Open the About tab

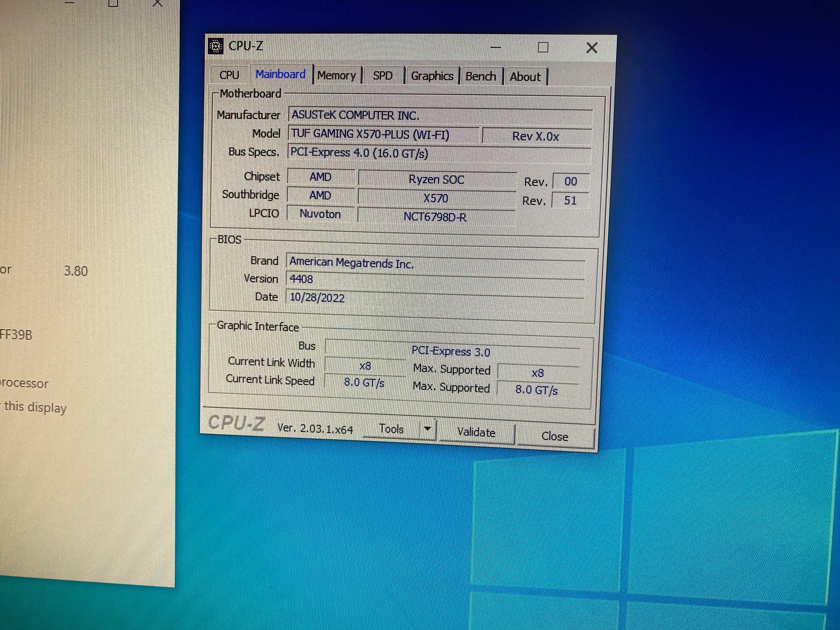click(x=525, y=77)
